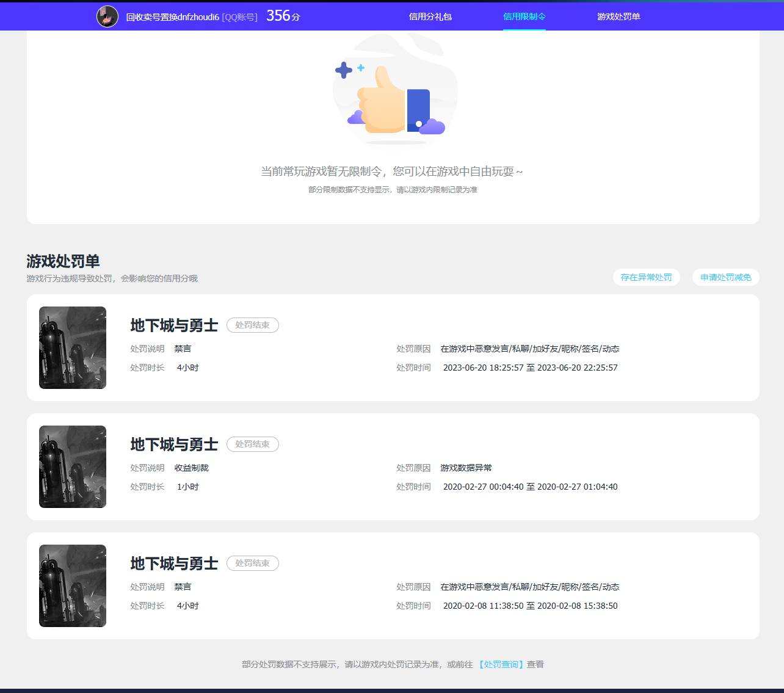Screen dimensions: 784x693
Task: Click the 地下城与勇士 title in the third card
Action: [174, 564]
